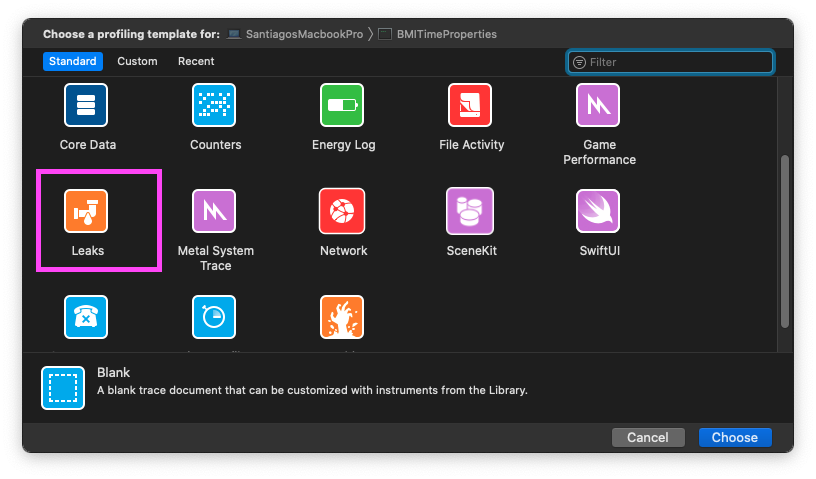Click the 'Energy Log' label
816x479 pixels.
click(343, 145)
